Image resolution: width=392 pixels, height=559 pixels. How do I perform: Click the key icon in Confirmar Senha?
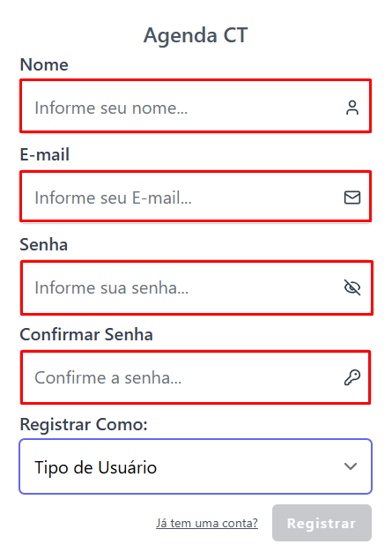(352, 377)
